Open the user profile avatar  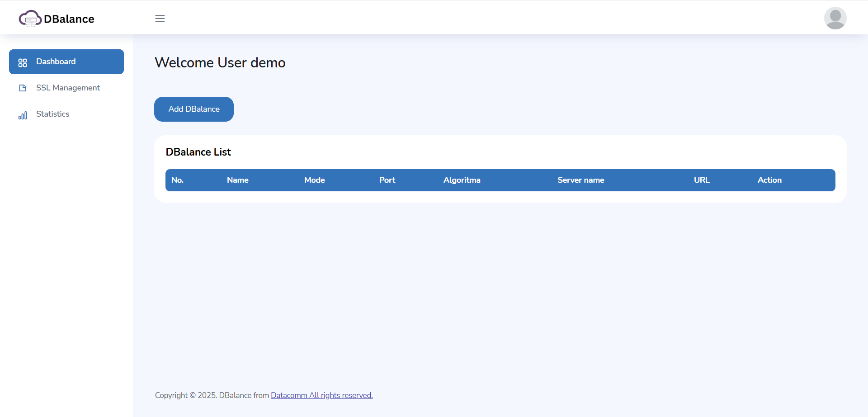click(x=835, y=18)
